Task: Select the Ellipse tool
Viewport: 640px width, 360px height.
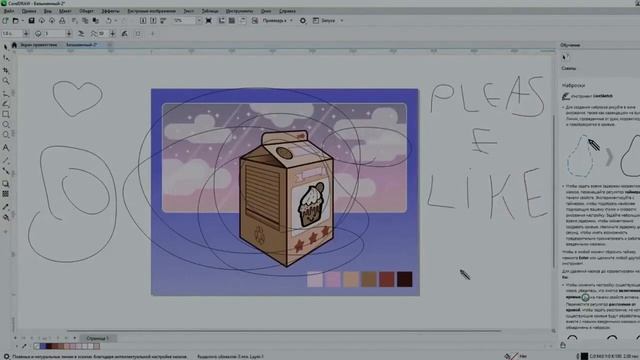Action: 5,124
